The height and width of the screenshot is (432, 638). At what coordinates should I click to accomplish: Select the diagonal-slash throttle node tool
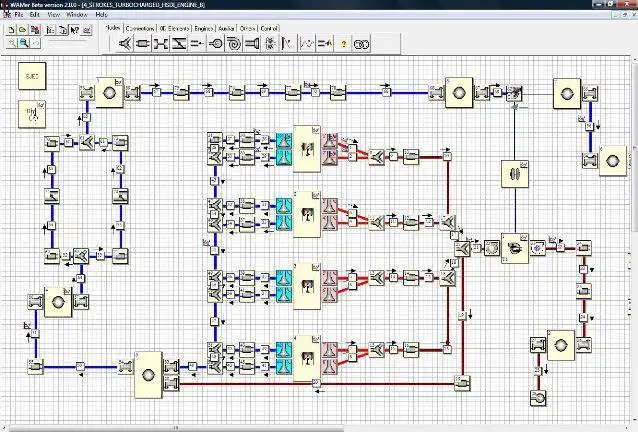tap(179, 44)
